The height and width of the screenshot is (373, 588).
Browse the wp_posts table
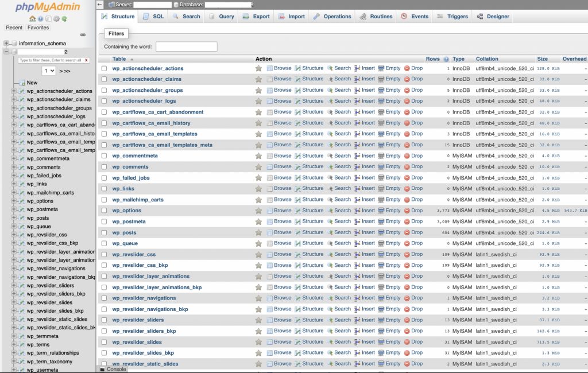[x=281, y=232]
